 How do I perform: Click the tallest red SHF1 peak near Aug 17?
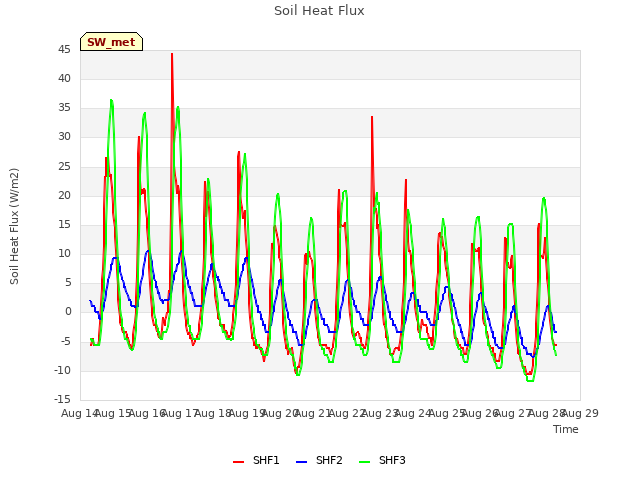click(x=172, y=54)
